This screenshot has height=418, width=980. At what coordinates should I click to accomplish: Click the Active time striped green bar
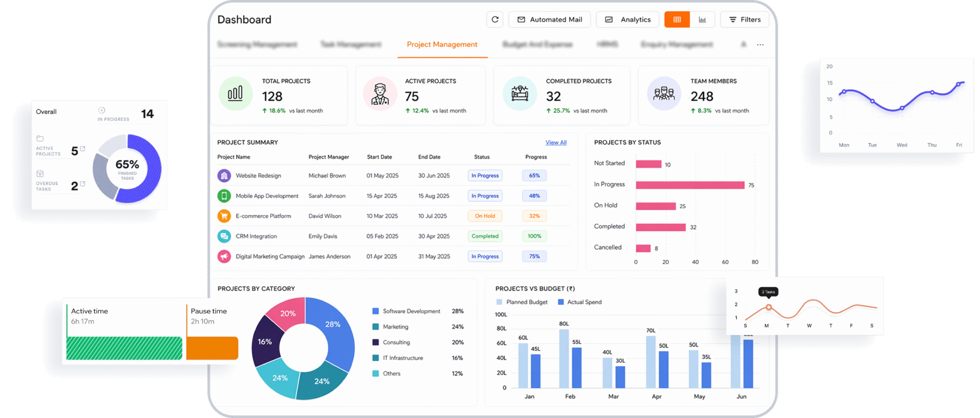124,348
